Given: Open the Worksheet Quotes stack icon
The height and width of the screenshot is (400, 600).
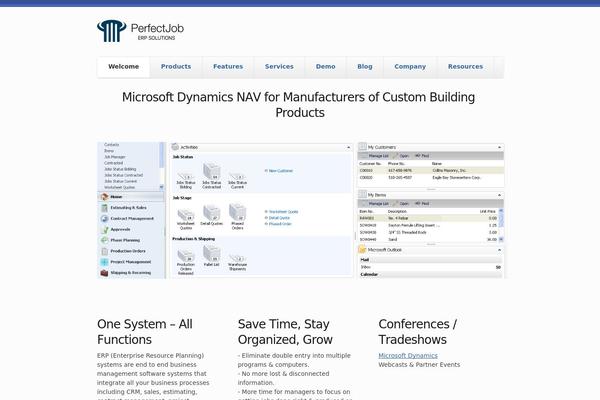Looking at the screenshot, I should pos(186,215).
